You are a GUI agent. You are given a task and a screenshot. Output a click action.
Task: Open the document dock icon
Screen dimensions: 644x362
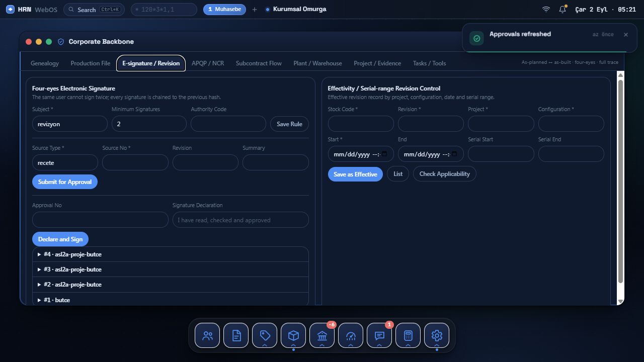coord(236,335)
